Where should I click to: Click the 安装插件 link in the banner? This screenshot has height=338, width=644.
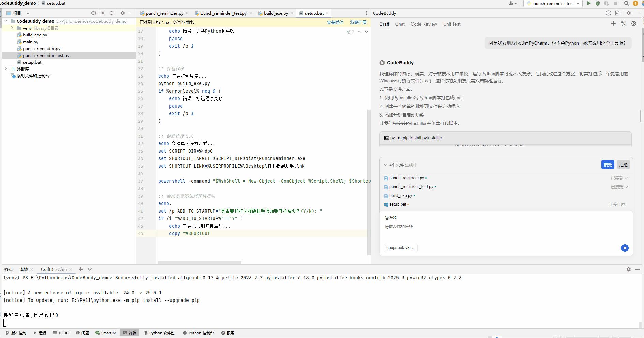tap(335, 22)
